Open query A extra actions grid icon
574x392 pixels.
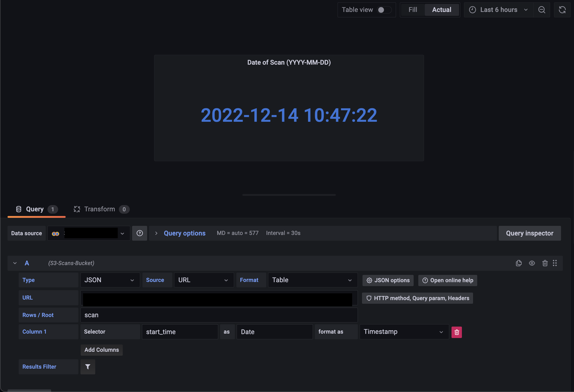pos(555,263)
